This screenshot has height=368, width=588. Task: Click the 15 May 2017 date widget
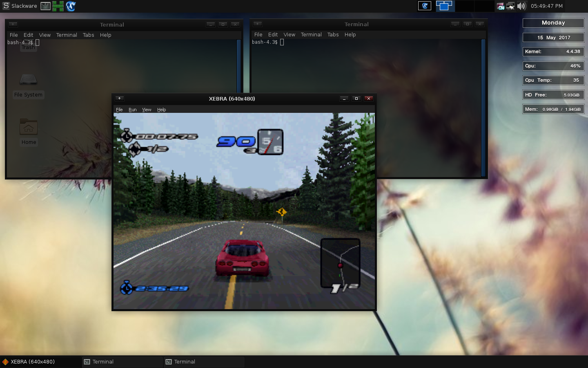(553, 38)
